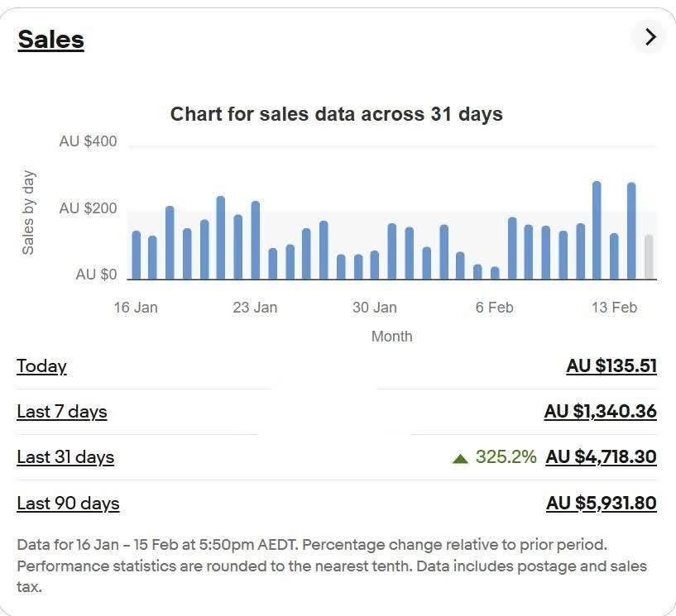The width and height of the screenshot is (676, 616).
Task: Click the Month axis title
Action: pos(392,337)
